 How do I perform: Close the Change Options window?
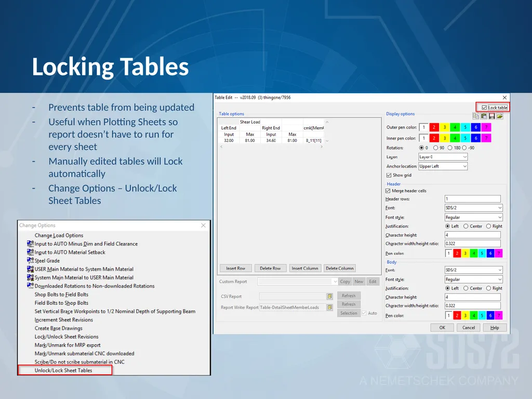(x=203, y=225)
